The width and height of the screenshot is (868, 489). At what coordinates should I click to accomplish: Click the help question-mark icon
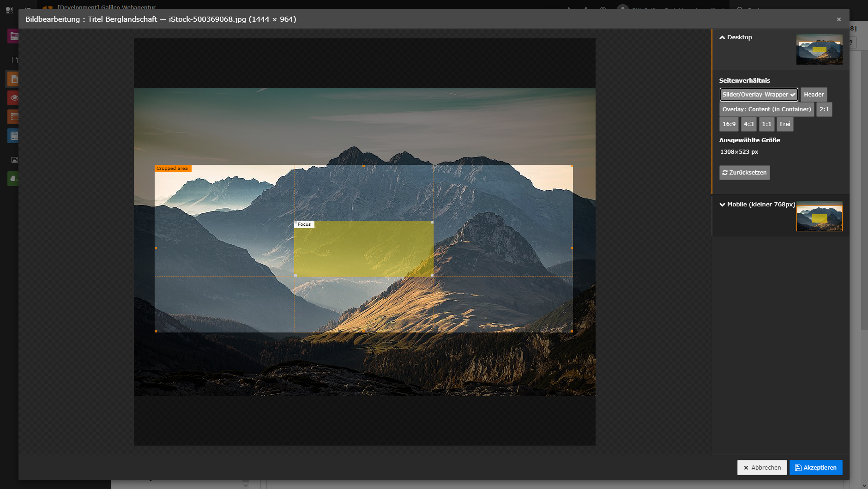851,42
